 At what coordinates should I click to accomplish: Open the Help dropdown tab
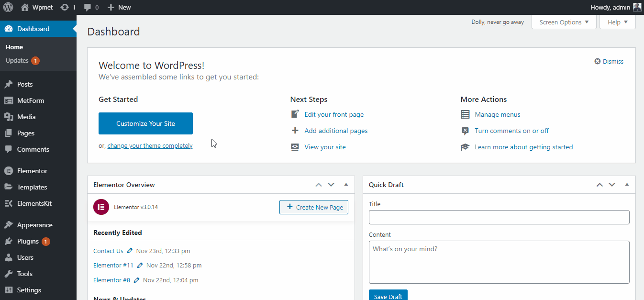click(618, 22)
